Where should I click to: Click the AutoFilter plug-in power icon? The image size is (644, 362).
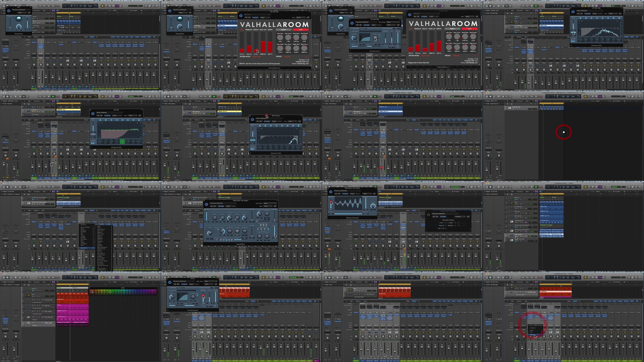click(206, 204)
